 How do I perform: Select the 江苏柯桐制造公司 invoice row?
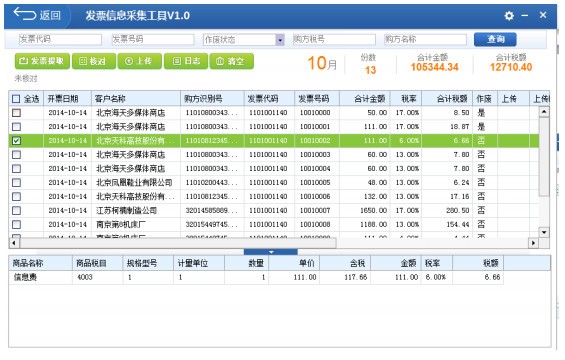click(x=274, y=210)
